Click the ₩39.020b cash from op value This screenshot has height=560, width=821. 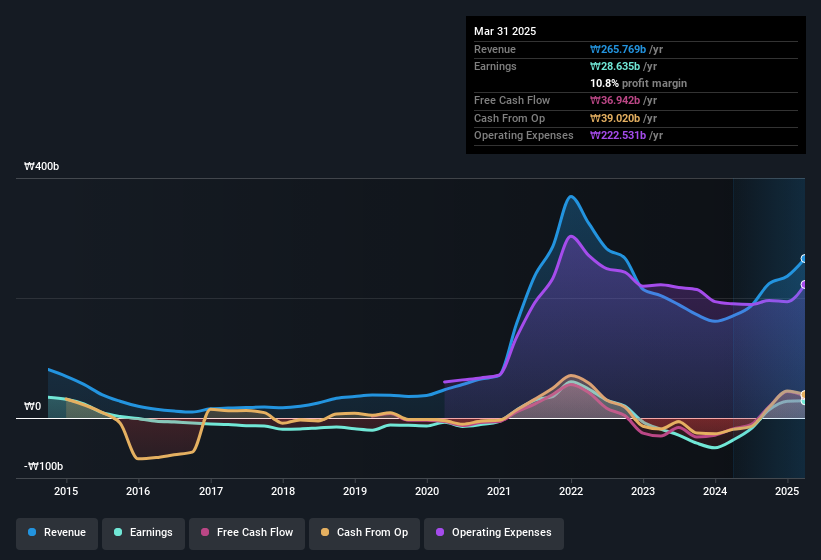tap(615, 118)
